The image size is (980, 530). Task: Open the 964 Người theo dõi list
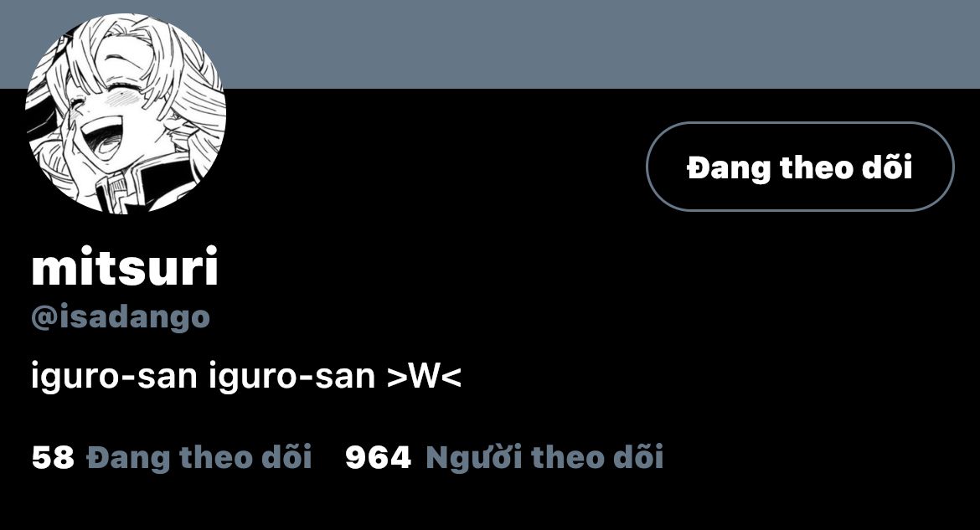pyautogui.click(x=503, y=457)
